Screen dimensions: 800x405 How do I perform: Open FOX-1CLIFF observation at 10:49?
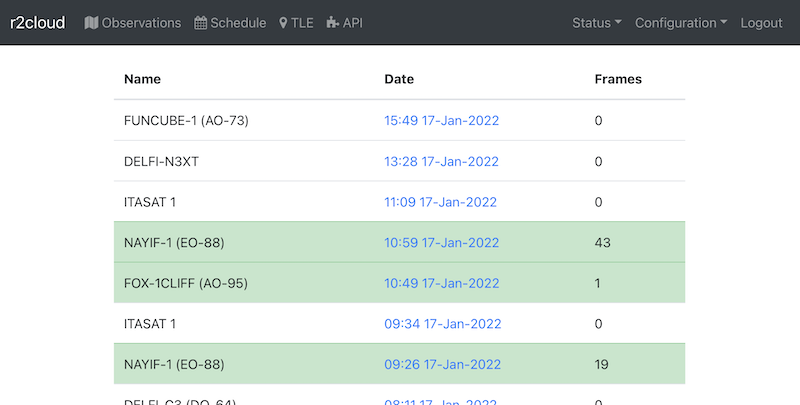click(x=441, y=283)
